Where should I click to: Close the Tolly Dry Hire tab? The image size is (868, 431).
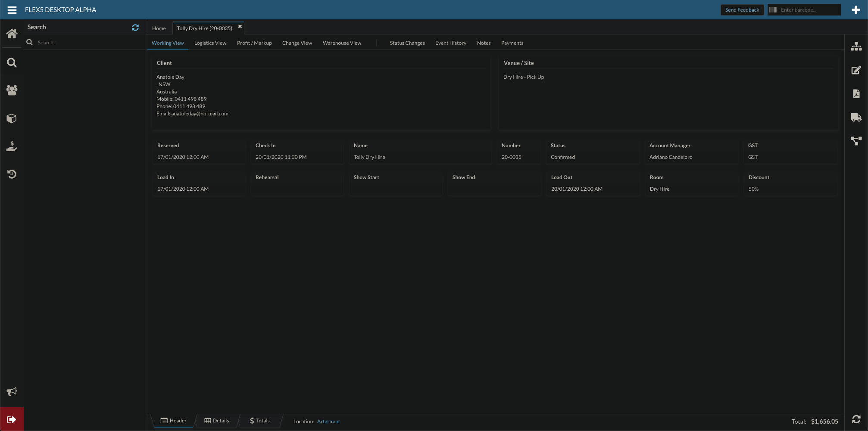[240, 27]
